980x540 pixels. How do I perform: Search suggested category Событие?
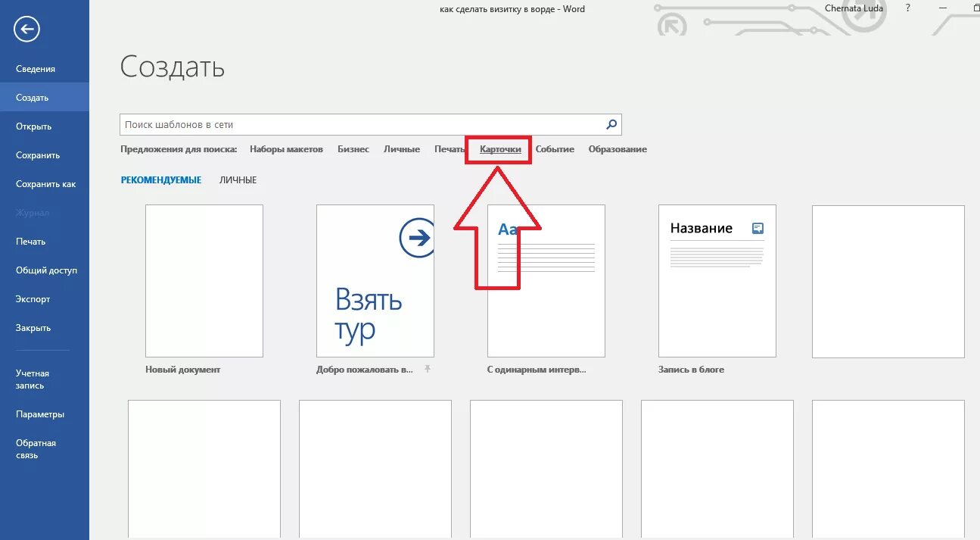tap(555, 149)
